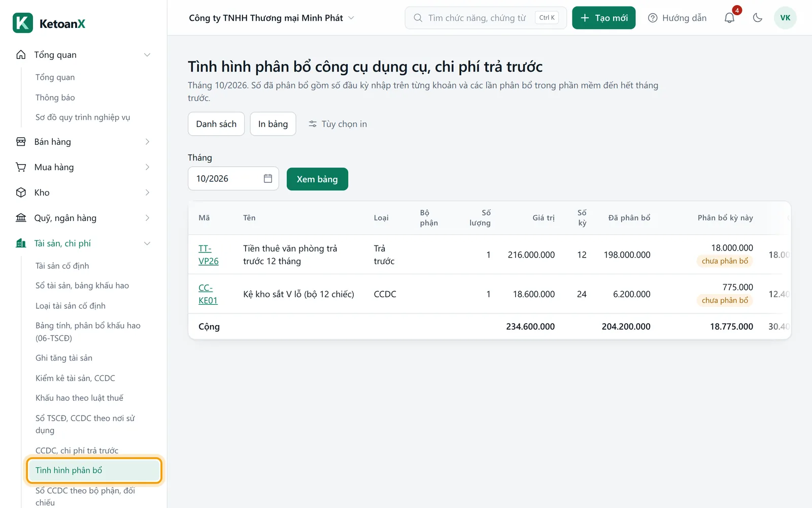Click the 216.000.000 value cell

click(x=531, y=255)
